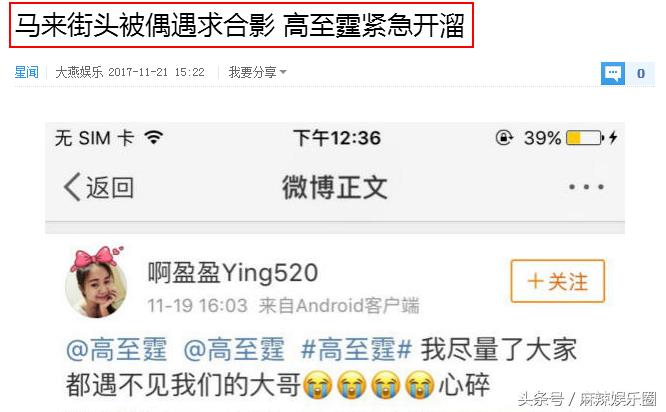Open the three-dots more options menu
This screenshot has width=666, height=412.
(586, 187)
